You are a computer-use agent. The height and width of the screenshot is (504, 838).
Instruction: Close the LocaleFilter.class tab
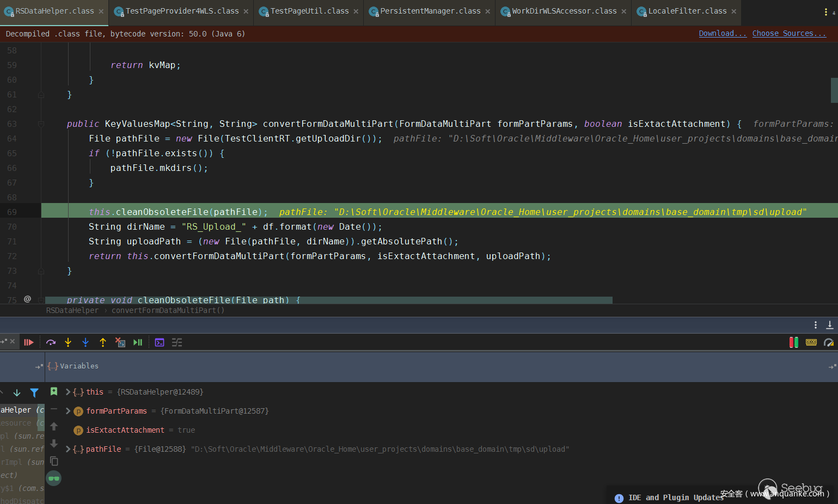[x=734, y=11]
